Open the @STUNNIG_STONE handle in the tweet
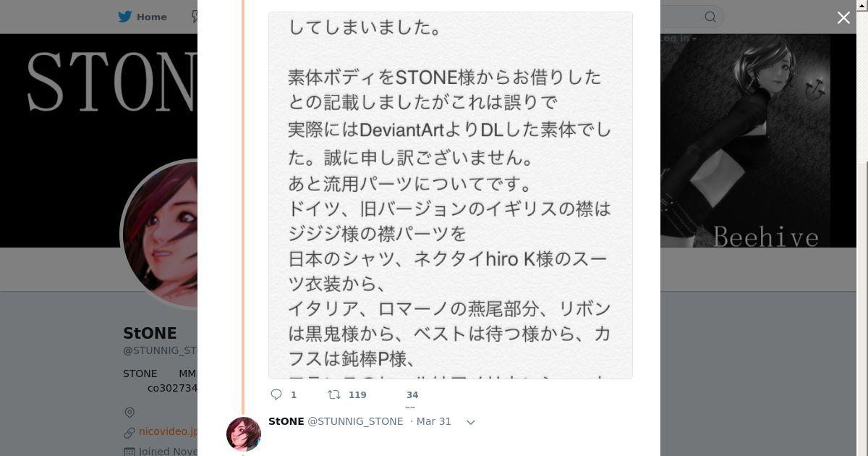This screenshot has width=868, height=456. coord(355,421)
